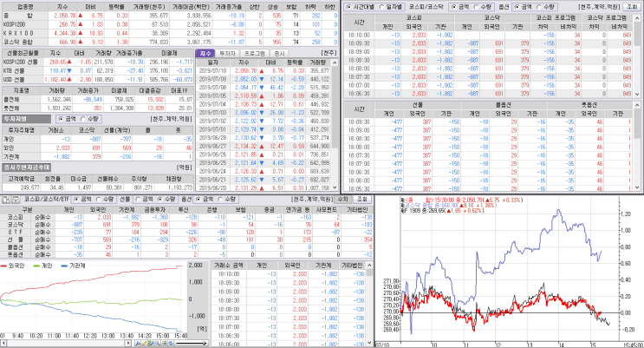Image resolution: width=644 pixels, height=348 pixels.
Task: Select 수량 radio in 투자자별 section
Action: [83, 119]
